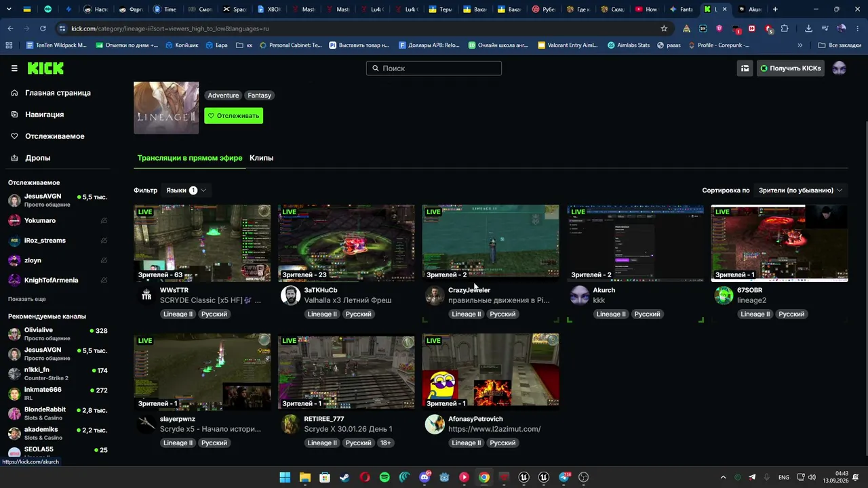
Task: Show hidden system tray icons
Action: pos(723,477)
